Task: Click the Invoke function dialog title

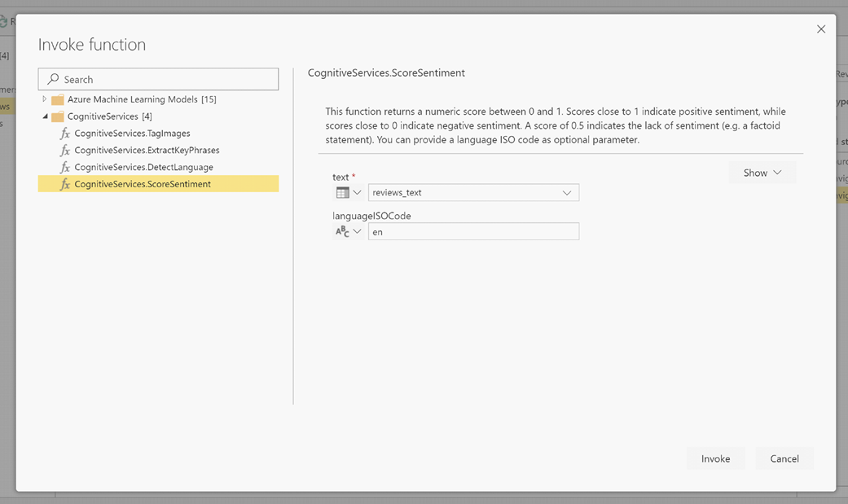Action: pyautogui.click(x=92, y=44)
